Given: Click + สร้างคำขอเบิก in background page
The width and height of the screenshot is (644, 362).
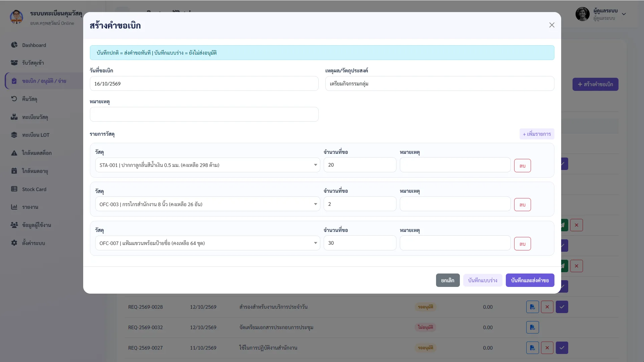Looking at the screenshot, I should click(595, 84).
